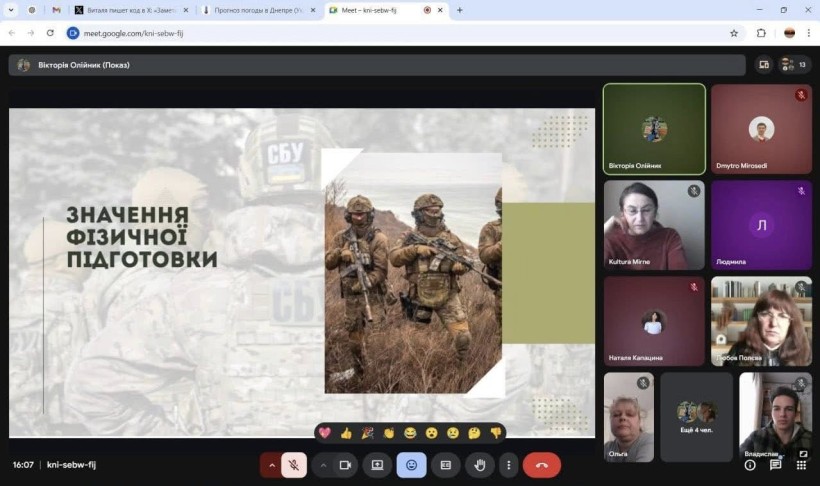Open audio settings chevron beside microphone
Screen dimensions: 820x486
tap(271, 465)
